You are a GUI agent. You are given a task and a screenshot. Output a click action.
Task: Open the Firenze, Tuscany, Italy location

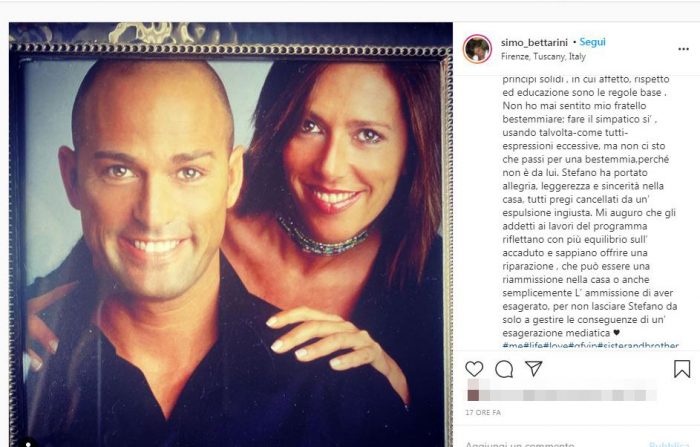(x=543, y=57)
